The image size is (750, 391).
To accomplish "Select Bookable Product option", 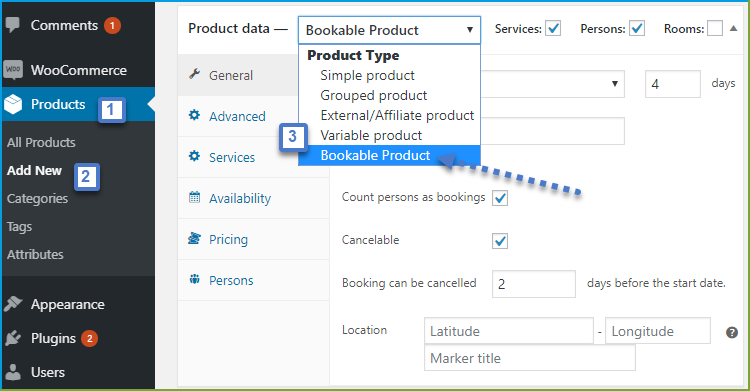I will point(389,156).
